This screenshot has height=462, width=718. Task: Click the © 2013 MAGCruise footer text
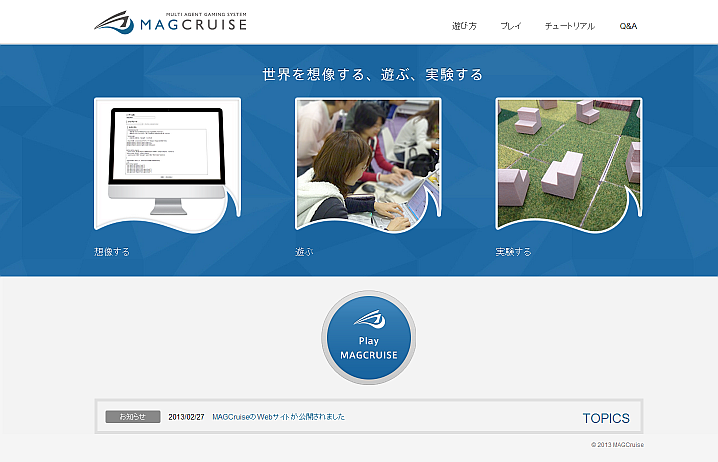[x=617, y=445]
